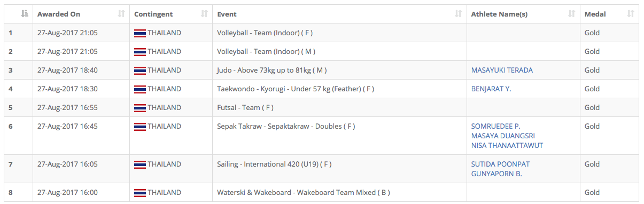Open athlete link MASAYUKI TERADA
This screenshot has width=644, height=204.
pos(502,70)
